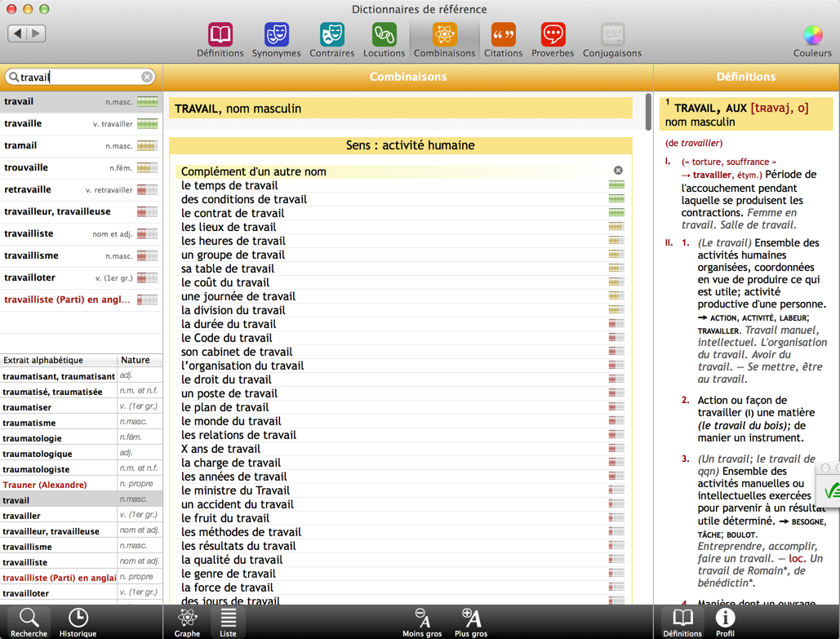Open the Contraires dictionary
840x639 pixels.
point(331,40)
